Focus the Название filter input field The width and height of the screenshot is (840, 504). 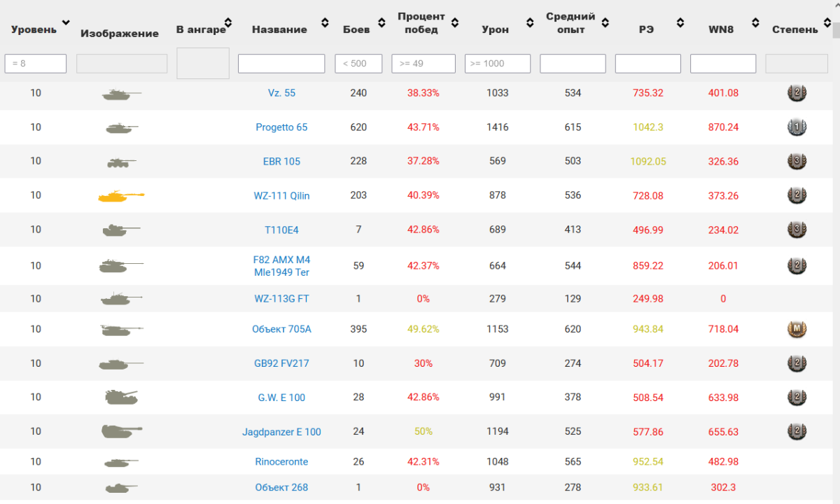point(281,64)
